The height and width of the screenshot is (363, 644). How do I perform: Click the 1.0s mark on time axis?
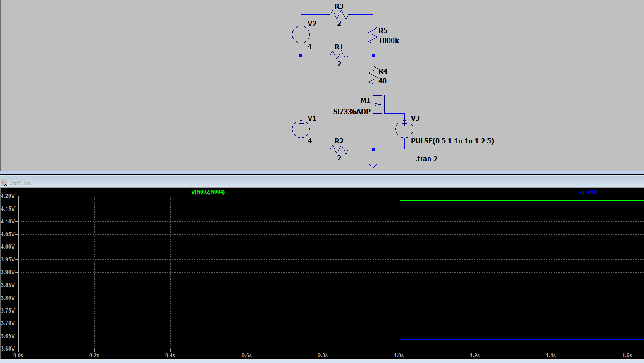tap(399, 355)
